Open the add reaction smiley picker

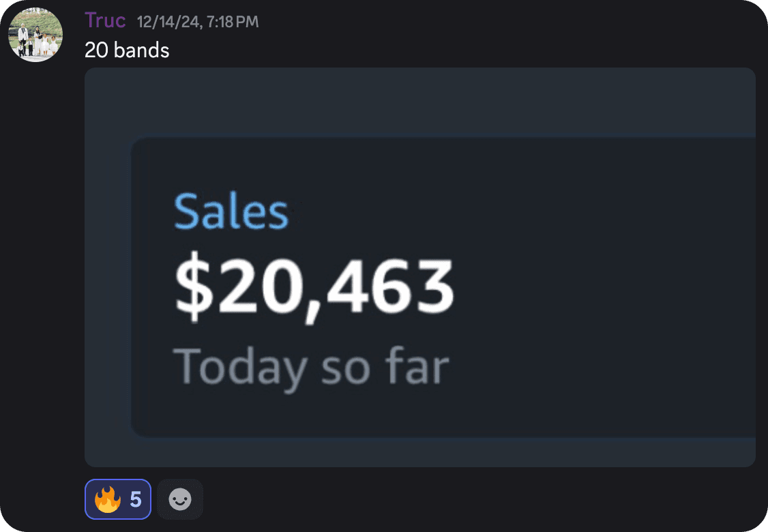180,499
